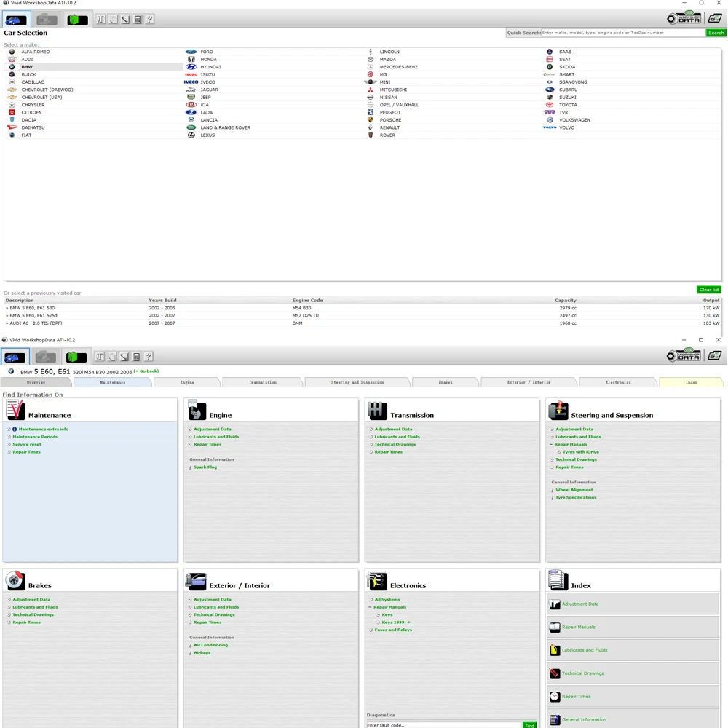
Task: Select TOYOTA in the make list
Action: 568,105
